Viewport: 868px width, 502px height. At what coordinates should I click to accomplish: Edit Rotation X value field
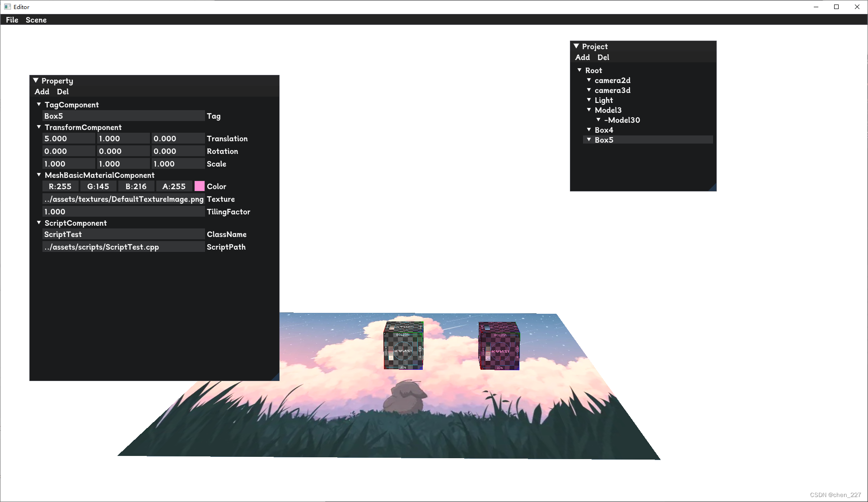click(69, 151)
